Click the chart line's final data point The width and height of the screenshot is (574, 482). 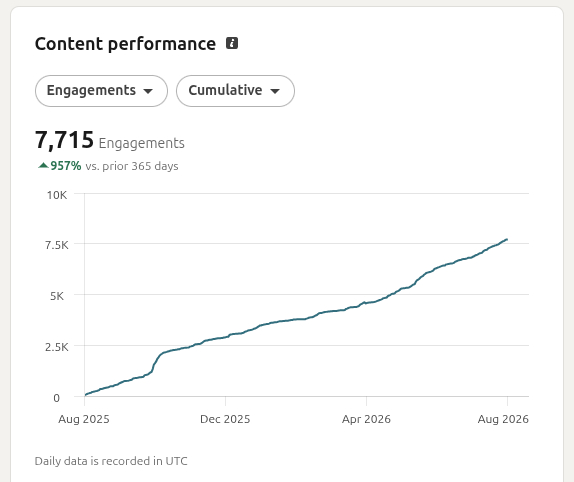(x=507, y=239)
